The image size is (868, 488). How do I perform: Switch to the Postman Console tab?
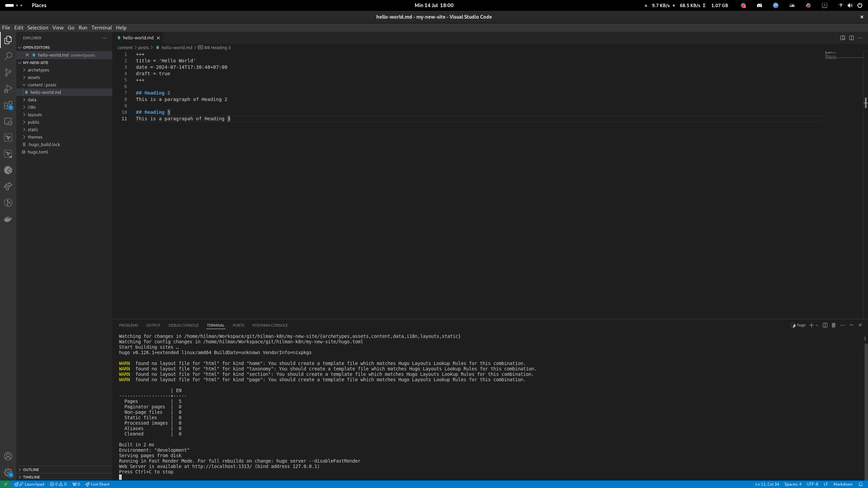click(270, 325)
